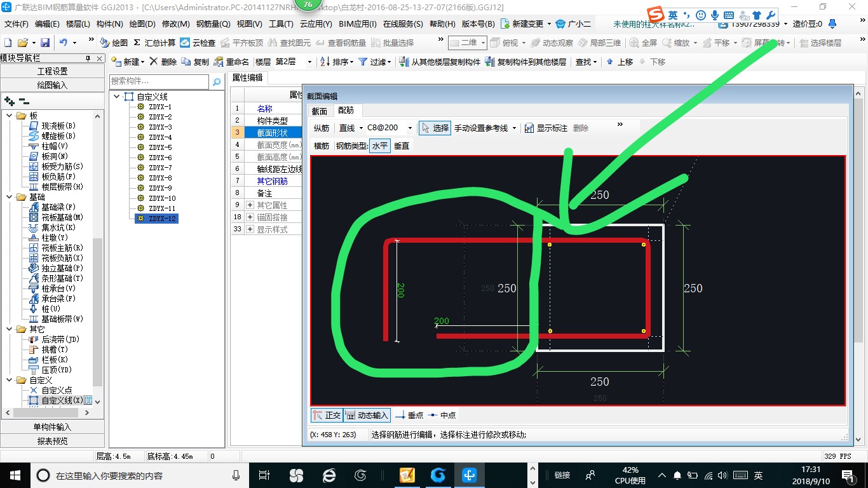Click the expand-all plus icon in navigator
Image resolution: width=868 pixels, height=488 pixels.
pos(10,100)
